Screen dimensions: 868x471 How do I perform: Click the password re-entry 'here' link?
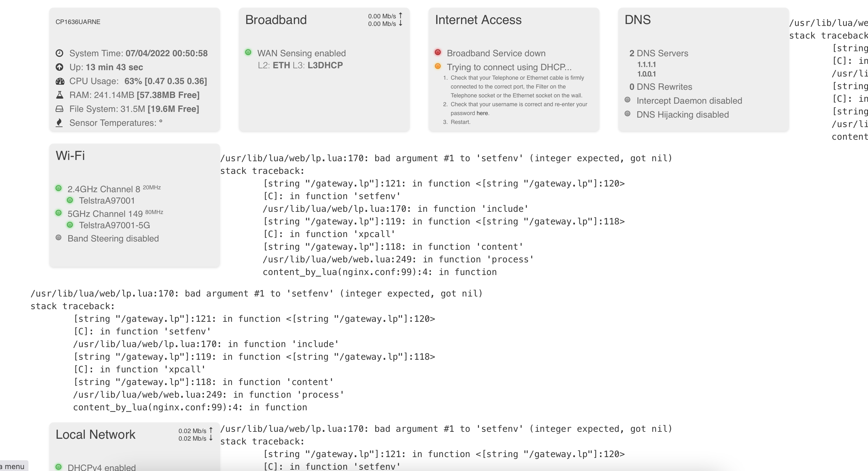(483, 113)
